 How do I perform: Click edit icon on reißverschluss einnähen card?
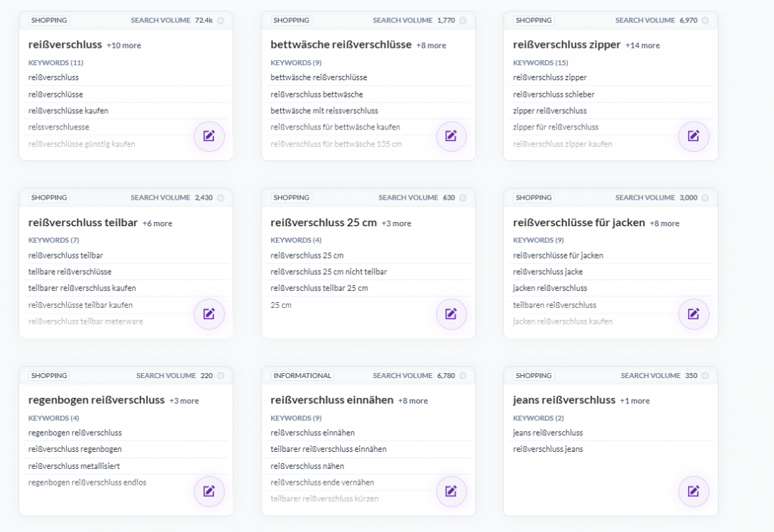pyautogui.click(x=451, y=491)
